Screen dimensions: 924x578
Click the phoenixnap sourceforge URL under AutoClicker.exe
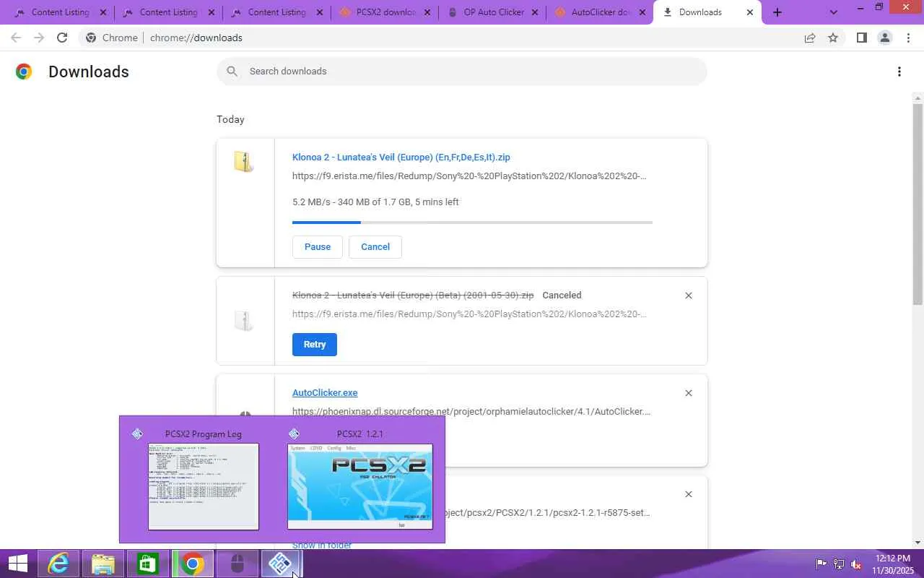pyautogui.click(x=471, y=412)
